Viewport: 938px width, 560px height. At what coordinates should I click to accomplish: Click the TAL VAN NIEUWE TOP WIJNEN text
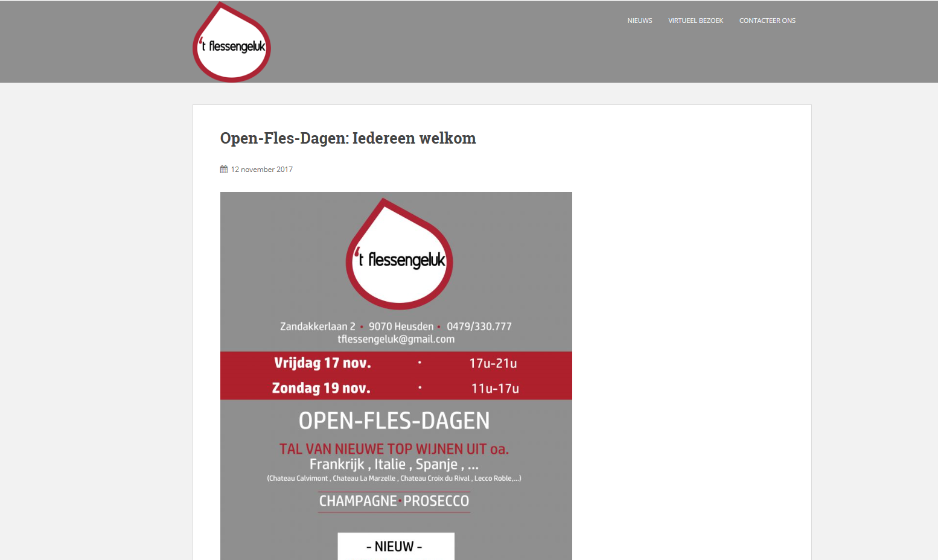(394, 449)
